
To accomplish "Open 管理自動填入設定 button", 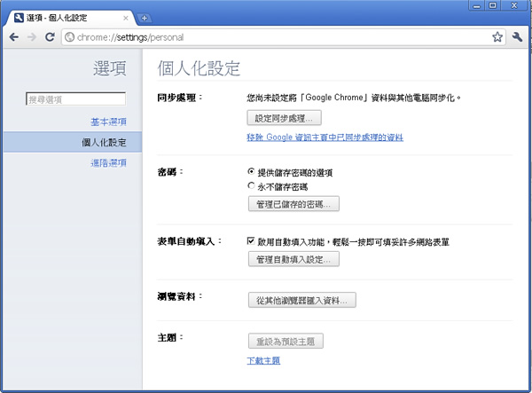I will click(x=293, y=259).
